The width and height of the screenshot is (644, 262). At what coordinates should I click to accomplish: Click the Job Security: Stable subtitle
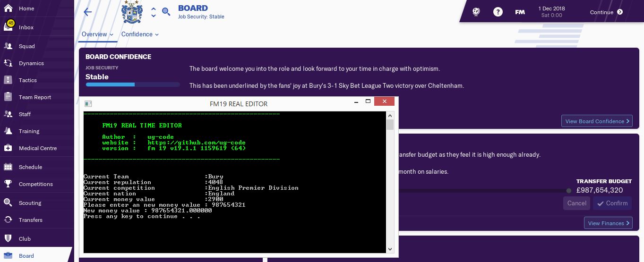click(x=201, y=17)
